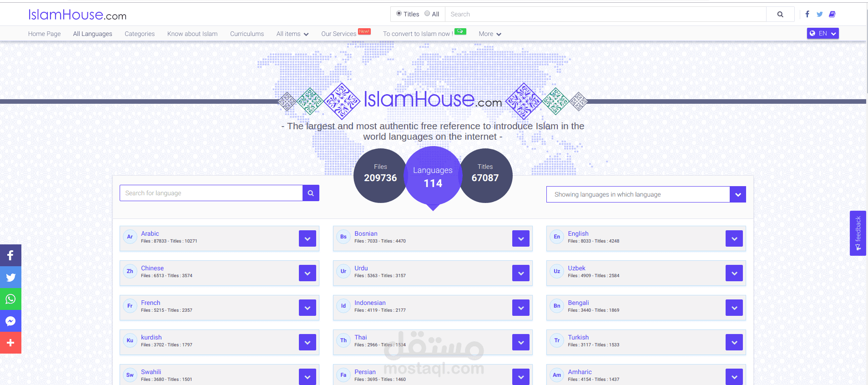The width and height of the screenshot is (868, 385).
Task: Click the IslamHouse.com logo in the header
Action: [77, 15]
